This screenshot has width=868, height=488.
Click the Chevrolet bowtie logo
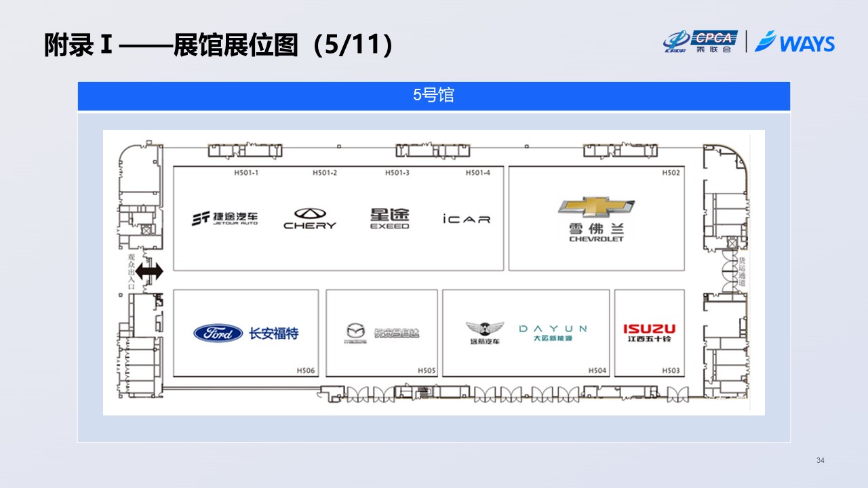click(596, 207)
